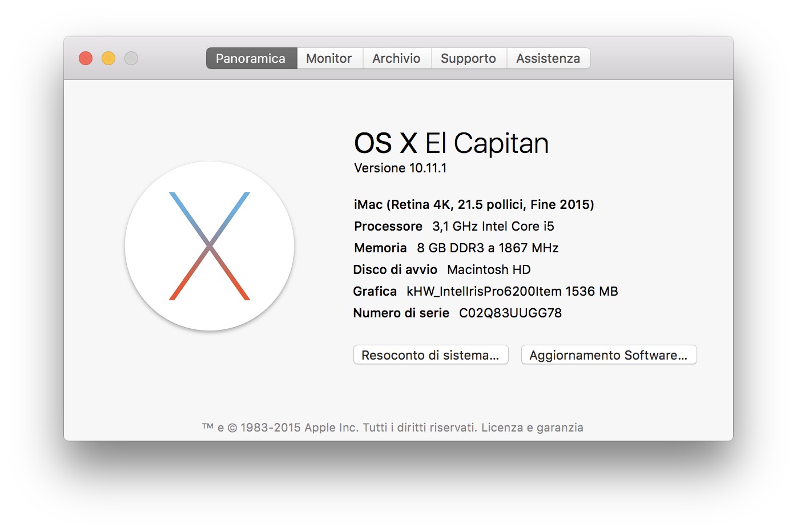
Task: Go to the Supporto tab
Action: point(468,58)
